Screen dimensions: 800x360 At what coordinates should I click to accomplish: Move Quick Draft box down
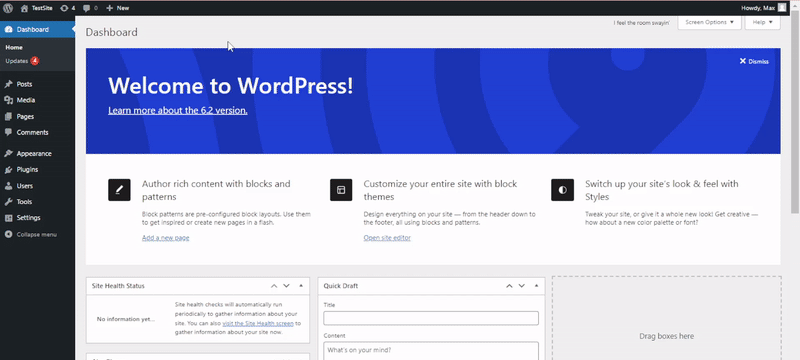(x=521, y=286)
